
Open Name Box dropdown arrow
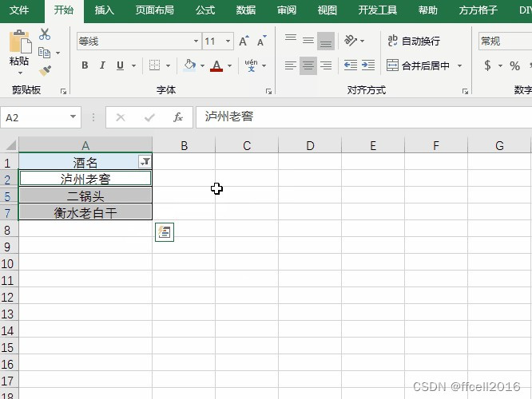pos(73,117)
